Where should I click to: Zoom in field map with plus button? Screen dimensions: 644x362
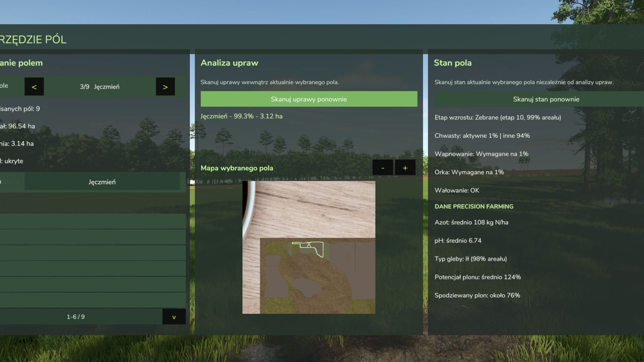(x=405, y=167)
